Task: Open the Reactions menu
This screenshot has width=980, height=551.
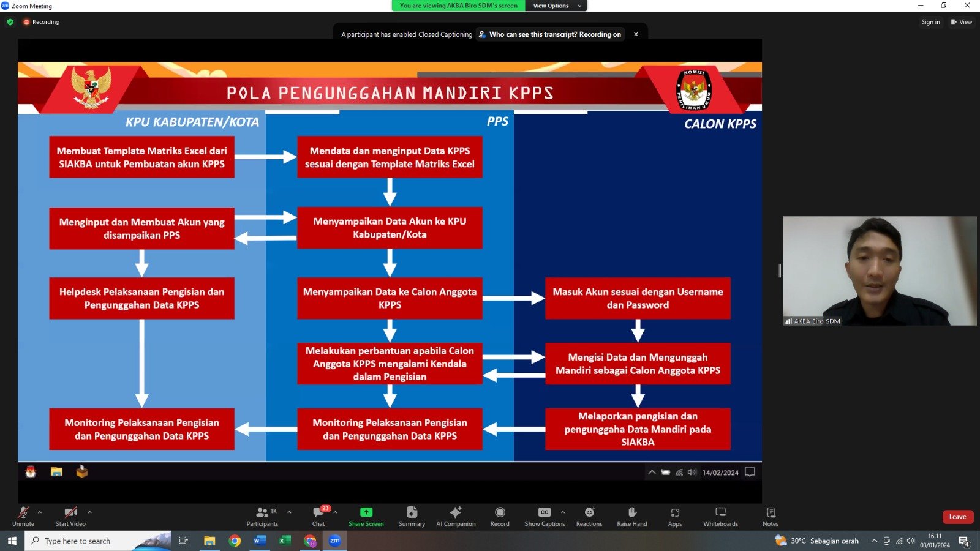Action: pyautogui.click(x=589, y=516)
